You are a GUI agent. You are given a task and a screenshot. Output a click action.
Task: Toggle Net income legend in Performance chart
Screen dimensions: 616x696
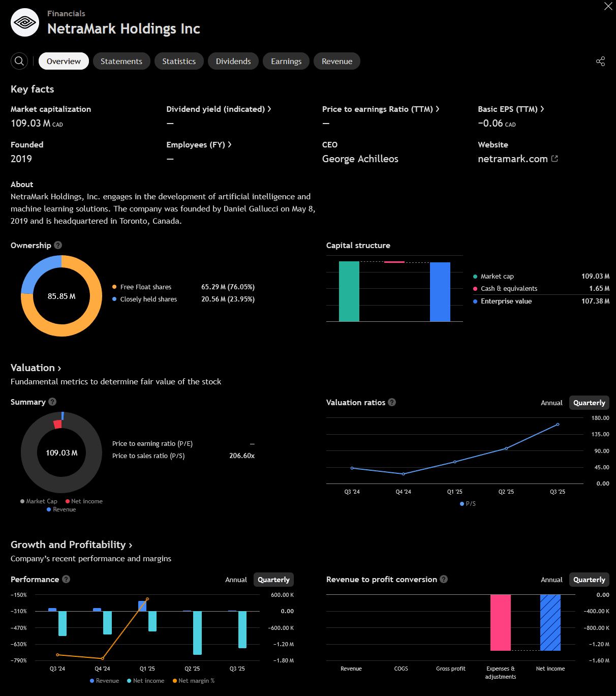(x=145, y=681)
